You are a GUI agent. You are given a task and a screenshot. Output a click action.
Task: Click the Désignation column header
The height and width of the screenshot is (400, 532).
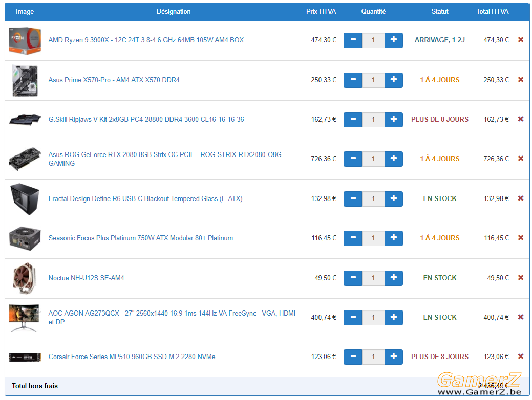pyautogui.click(x=174, y=12)
